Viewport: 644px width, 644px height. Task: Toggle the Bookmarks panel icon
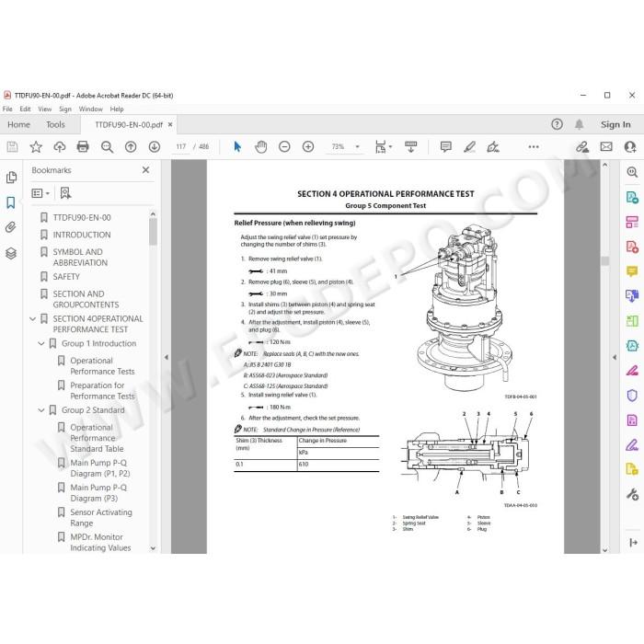pyautogui.click(x=11, y=202)
